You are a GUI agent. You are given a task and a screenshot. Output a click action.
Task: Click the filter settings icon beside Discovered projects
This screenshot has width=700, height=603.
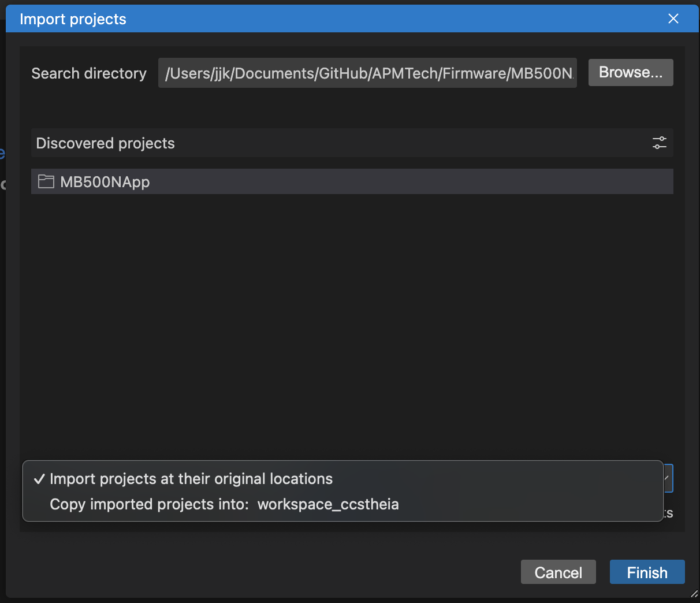[x=659, y=143]
